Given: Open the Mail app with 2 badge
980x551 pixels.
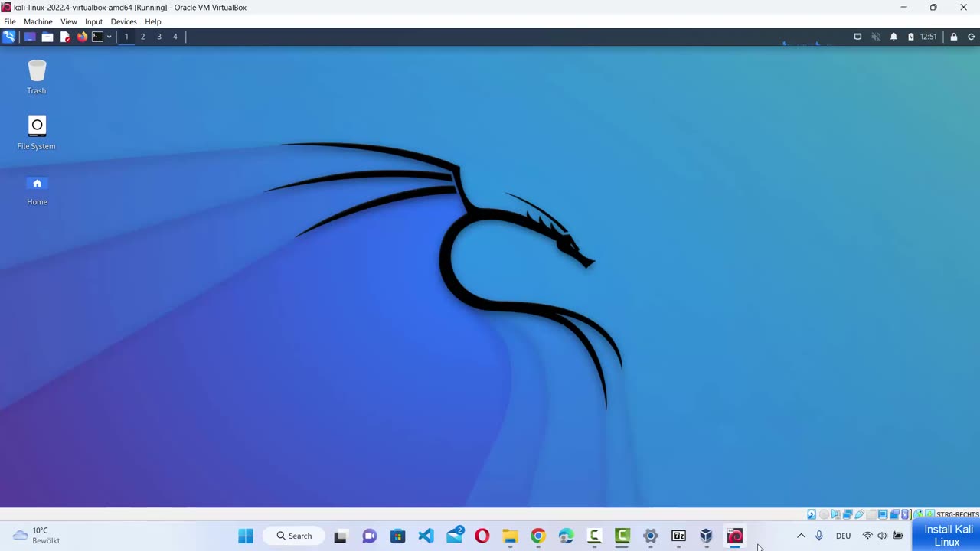Looking at the screenshot, I should coord(455,536).
